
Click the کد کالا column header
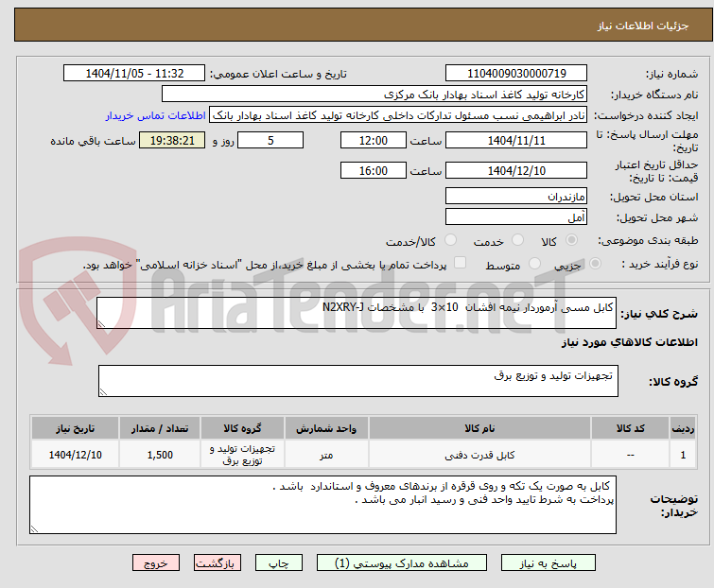coord(630,428)
